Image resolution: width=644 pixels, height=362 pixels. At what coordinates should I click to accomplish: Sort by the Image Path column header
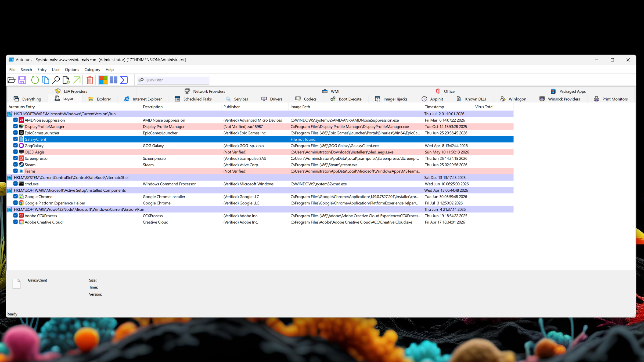coord(355,107)
